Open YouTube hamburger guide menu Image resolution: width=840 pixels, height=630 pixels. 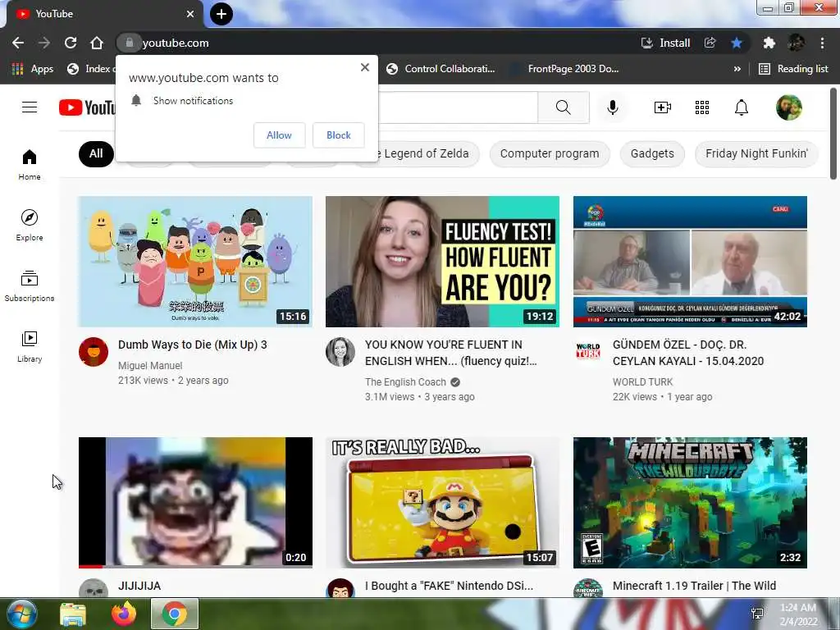(30, 107)
